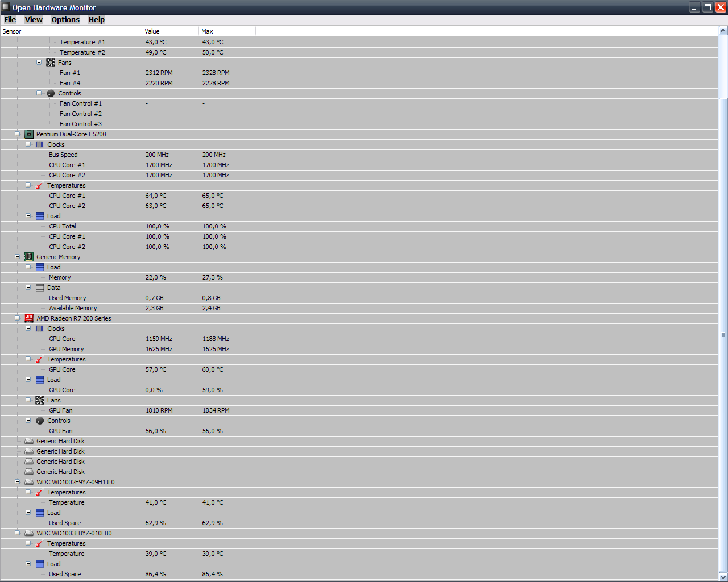Click the 64,0 °C CPU Core #1 value
The image size is (728, 582).
pos(156,196)
